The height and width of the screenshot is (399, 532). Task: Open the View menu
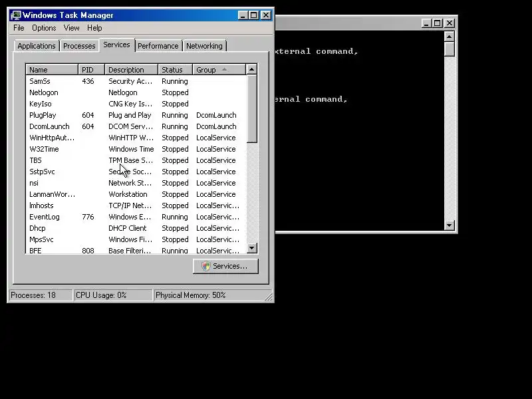pos(71,28)
